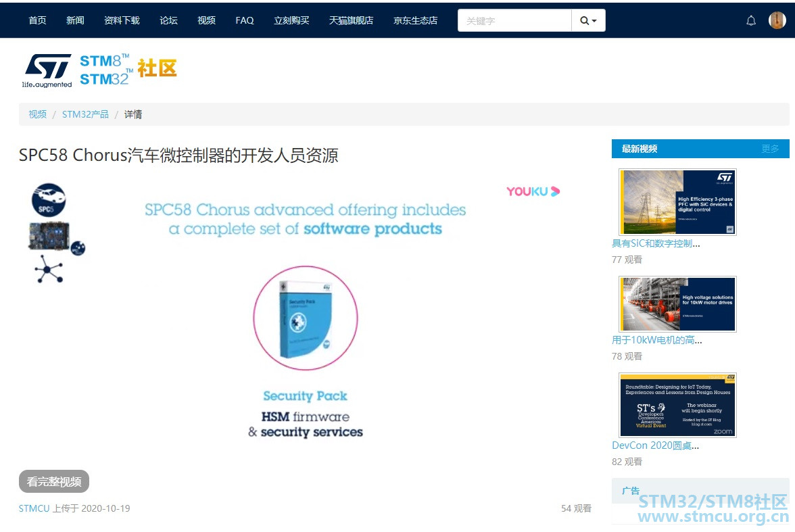Open 天猫旗舰店 in the navigation bar

(x=351, y=20)
